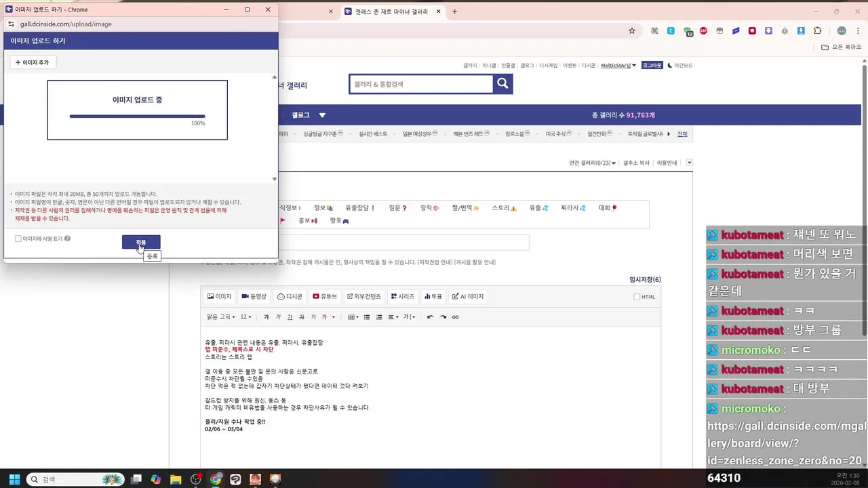The image size is (868, 488).
Task: Open the AI 이미지 generator
Action: pos(468,296)
